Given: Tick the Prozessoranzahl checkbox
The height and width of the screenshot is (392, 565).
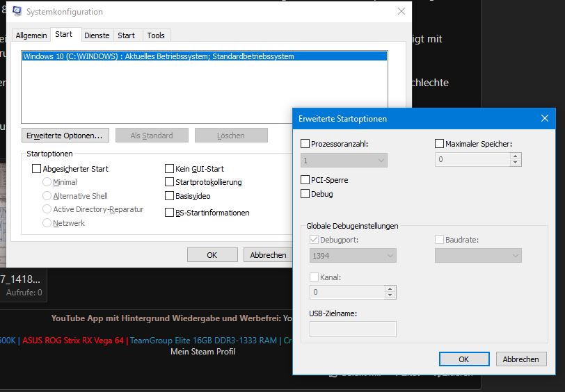Looking at the screenshot, I should click(305, 144).
